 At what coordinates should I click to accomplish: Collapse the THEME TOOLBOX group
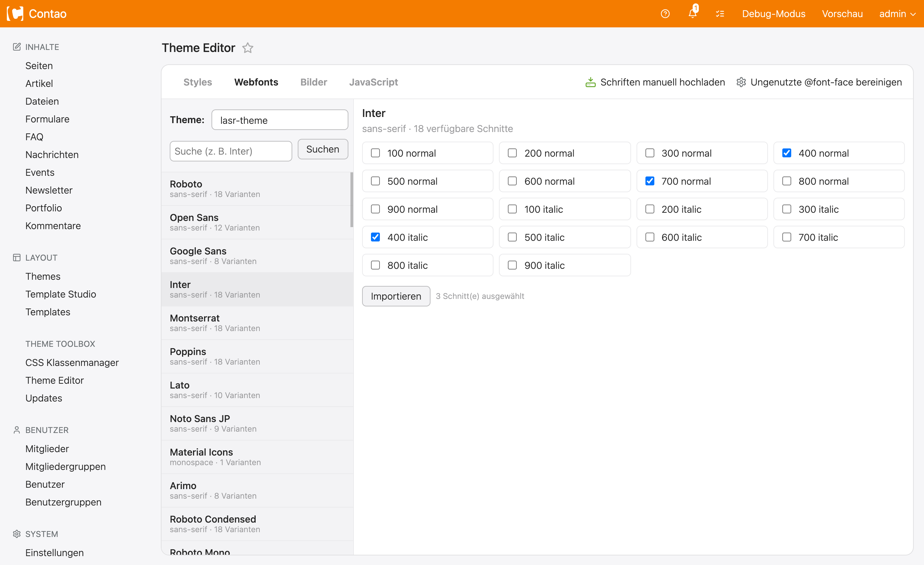[60, 344]
